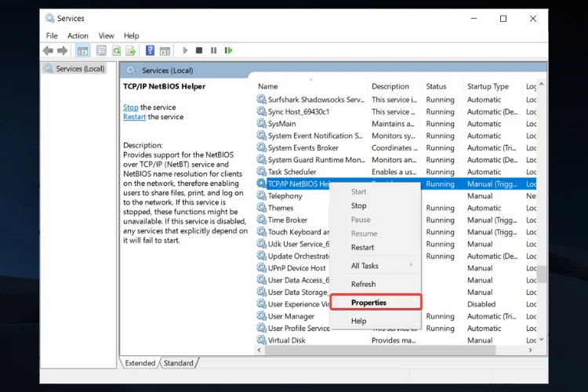Switch to the Standard tab
Image resolution: width=588 pixels, height=392 pixels.
(179, 363)
